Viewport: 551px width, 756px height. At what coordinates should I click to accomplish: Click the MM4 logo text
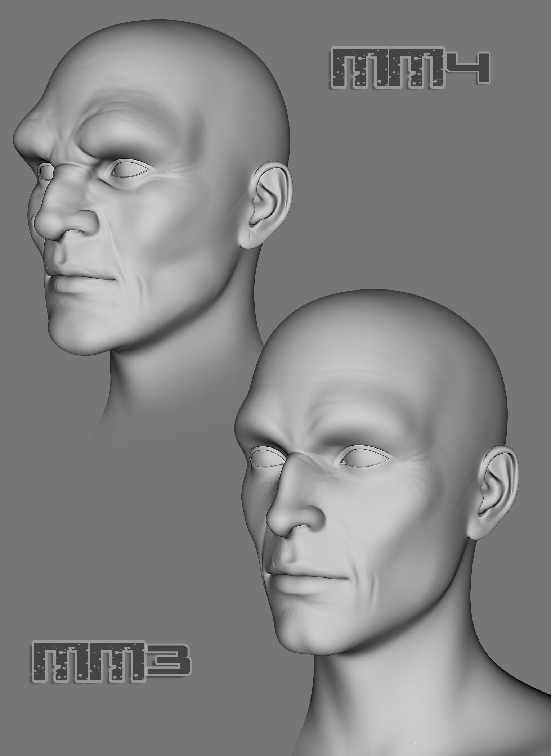(x=409, y=68)
